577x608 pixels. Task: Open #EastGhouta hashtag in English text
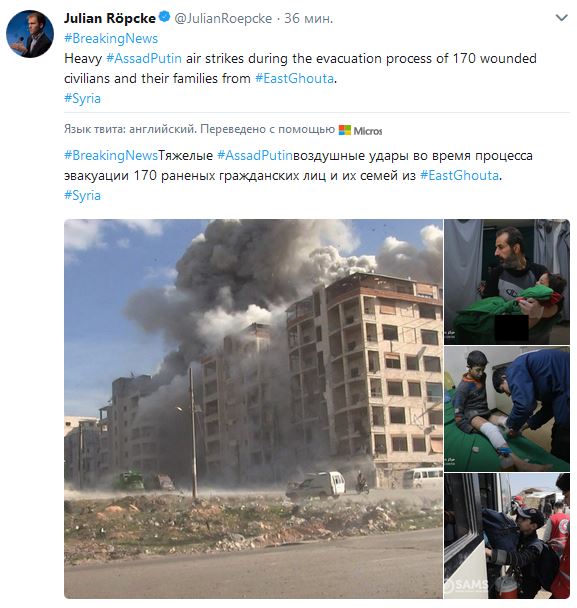click(x=294, y=78)
